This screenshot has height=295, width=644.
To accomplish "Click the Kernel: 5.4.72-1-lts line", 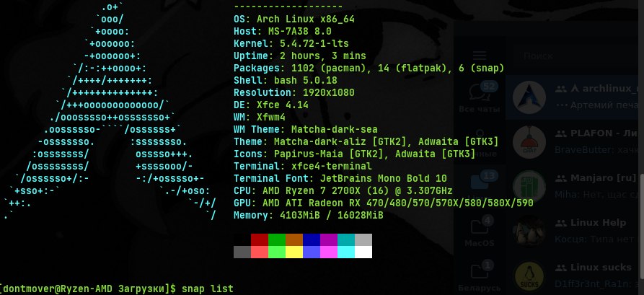I will (x=291, y=43).
